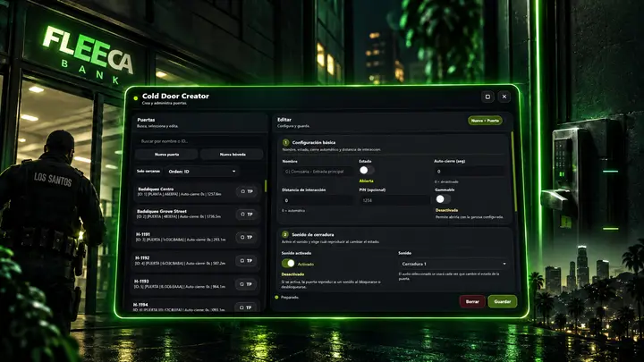This screenshot has height=362, width=644.
Task: Teleport to Badalqueo Centro with TP
Action: [247, 191]
